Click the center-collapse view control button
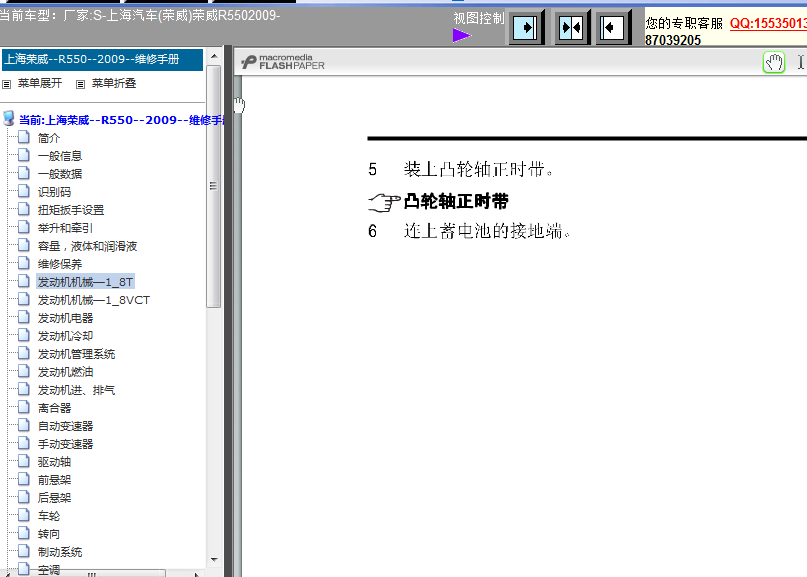Screen dimensions: 807x577 click(x=571, y=27)
